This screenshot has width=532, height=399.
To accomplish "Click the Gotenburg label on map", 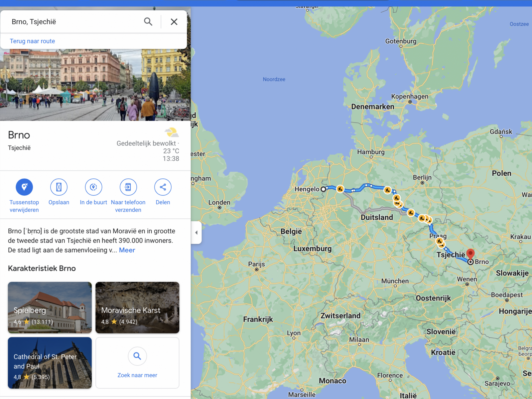I will point(401,41).
